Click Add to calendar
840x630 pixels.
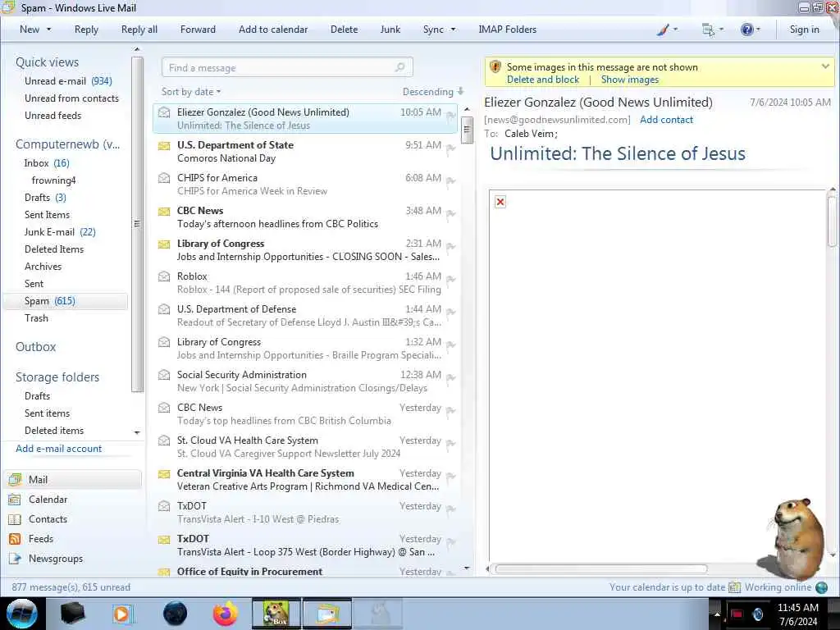[273, 30]
